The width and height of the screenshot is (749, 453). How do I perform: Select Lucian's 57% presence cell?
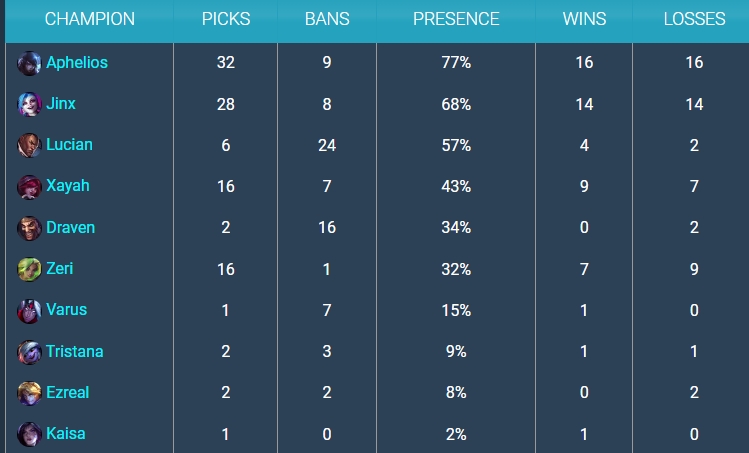(456, 145)
